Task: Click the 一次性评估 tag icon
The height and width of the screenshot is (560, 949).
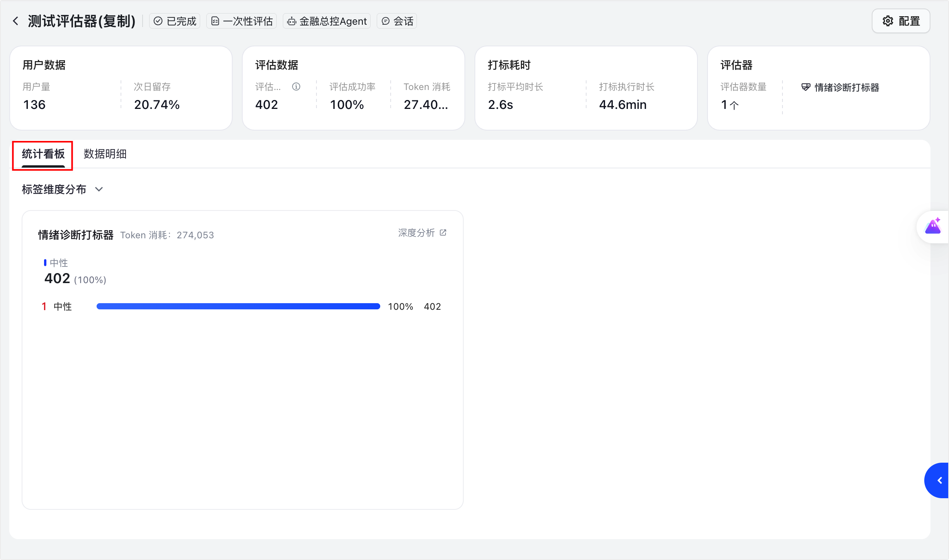Action: pyautogui.click(x=215, y=21)
